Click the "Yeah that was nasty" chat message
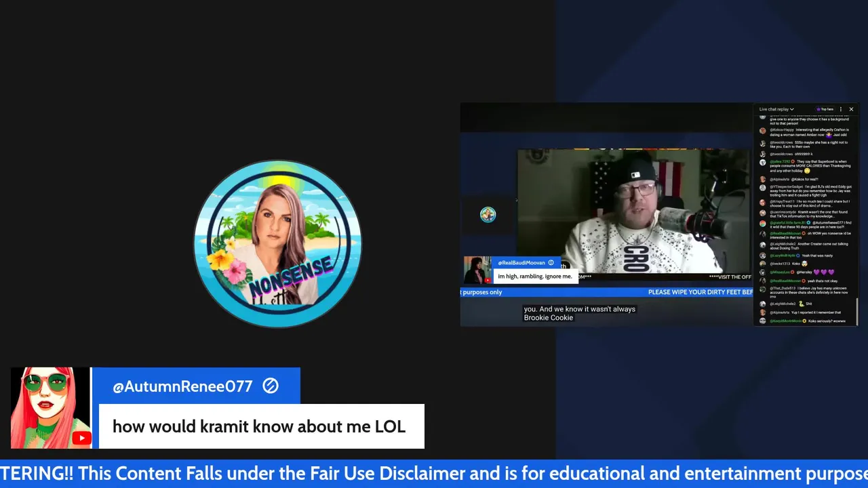 [800, 256]
